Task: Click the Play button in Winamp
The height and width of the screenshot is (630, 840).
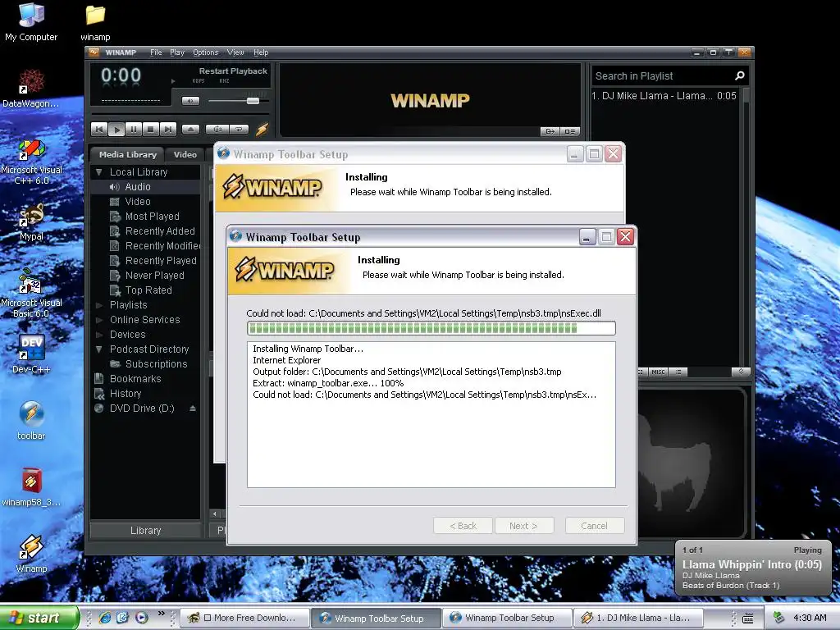Action: click(x=116, y=129)
